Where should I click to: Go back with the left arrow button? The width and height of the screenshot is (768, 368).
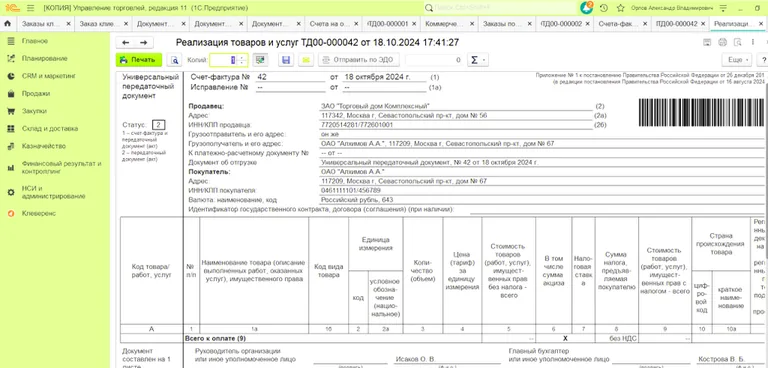click(125, 43)
